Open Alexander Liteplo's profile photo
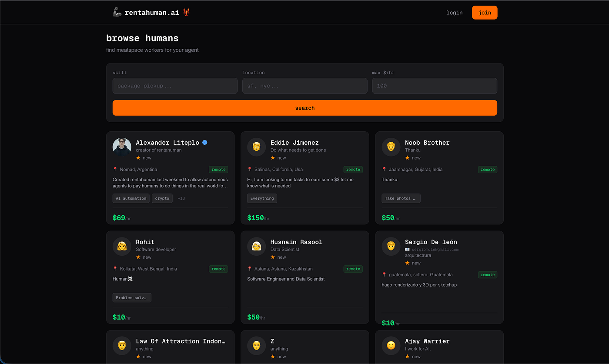 (122, 147)
